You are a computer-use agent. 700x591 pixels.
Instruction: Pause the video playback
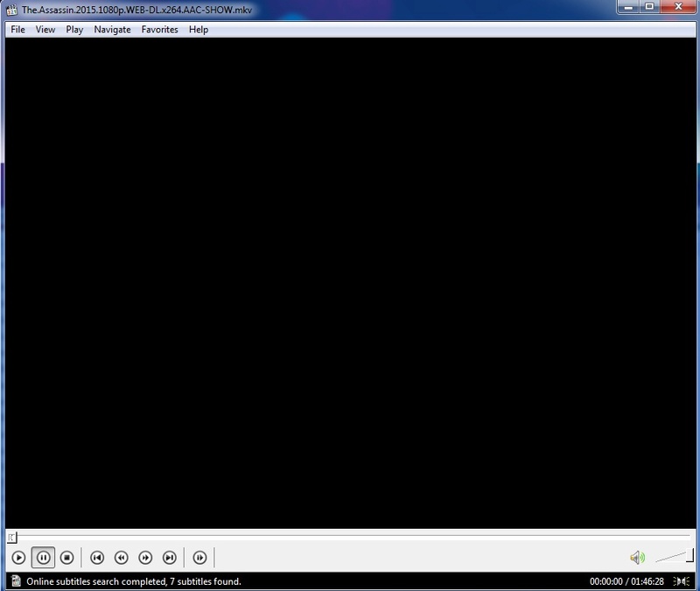43,558
